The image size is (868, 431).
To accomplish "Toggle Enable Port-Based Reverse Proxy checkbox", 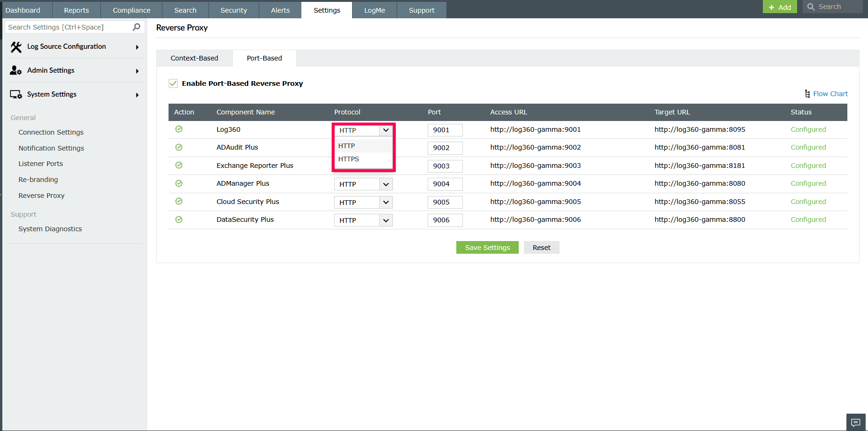I will tap(173, 83).
